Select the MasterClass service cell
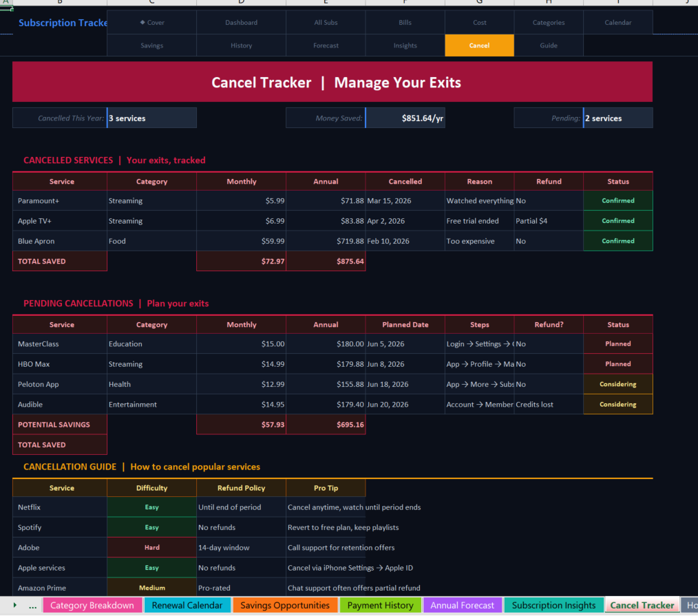 tap(60, 343)
